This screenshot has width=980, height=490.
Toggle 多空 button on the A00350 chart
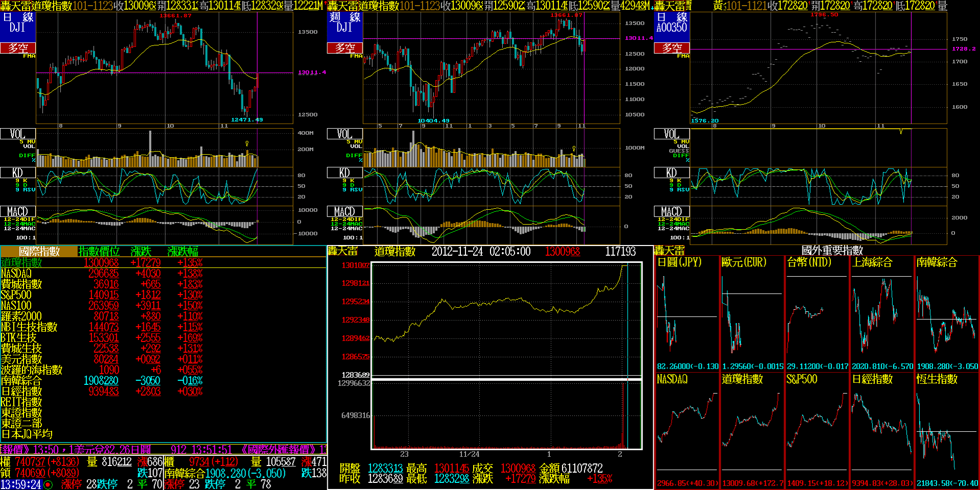click(x=672, y=48)
